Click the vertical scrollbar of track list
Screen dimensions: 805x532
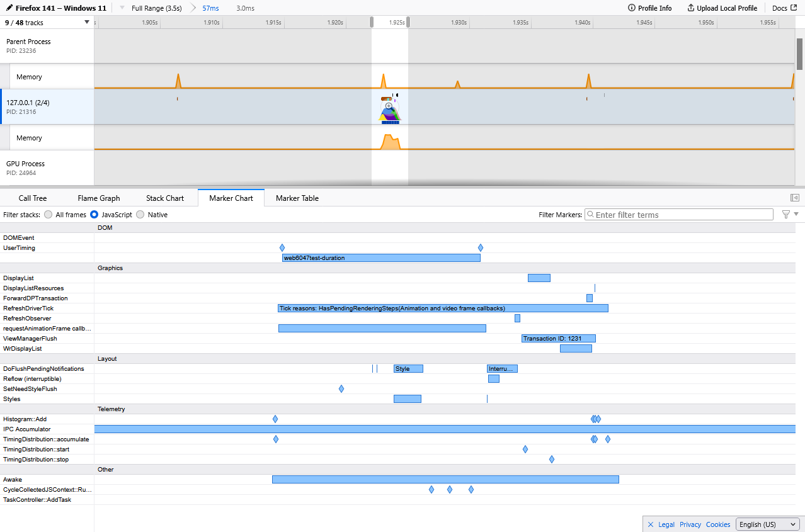pos(800,54)
